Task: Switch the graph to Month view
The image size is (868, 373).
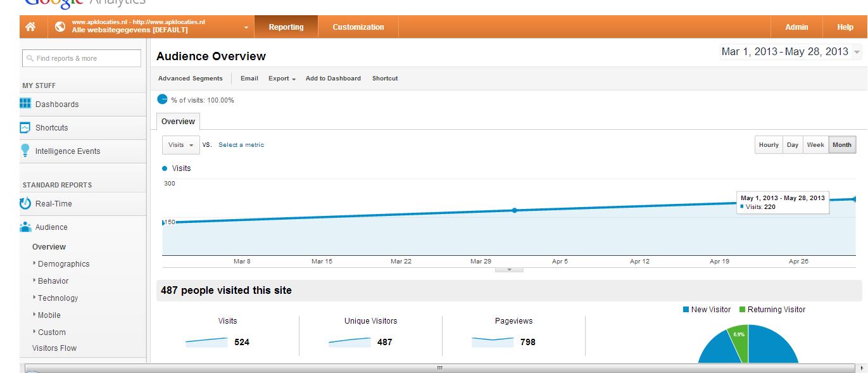Action: pyautogui.click(x=842, y=145)
